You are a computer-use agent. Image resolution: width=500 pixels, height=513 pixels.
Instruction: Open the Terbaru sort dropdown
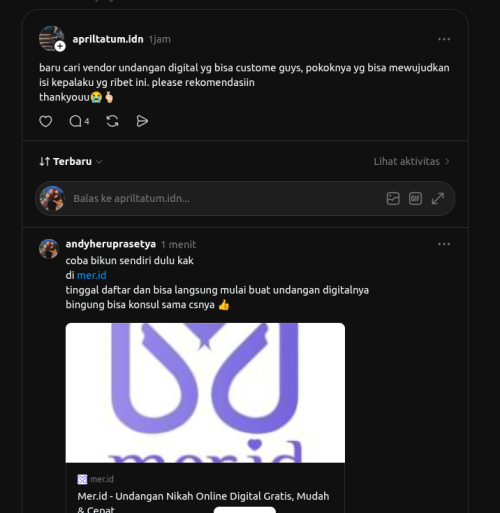click(x=71, y=162)
